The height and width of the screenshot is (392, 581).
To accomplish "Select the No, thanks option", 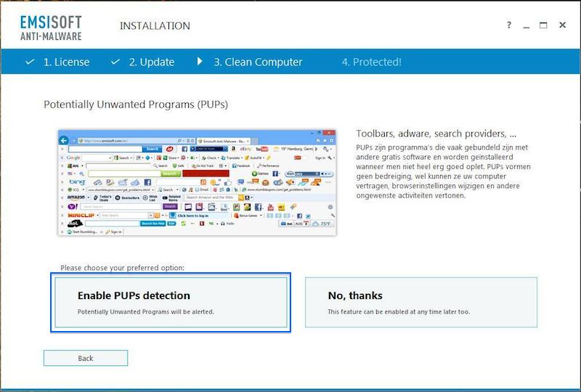I will (421, 302).
